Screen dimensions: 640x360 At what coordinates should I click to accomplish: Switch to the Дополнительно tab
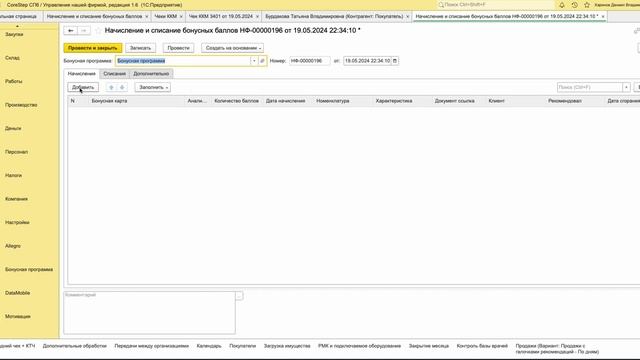point(151,74)
